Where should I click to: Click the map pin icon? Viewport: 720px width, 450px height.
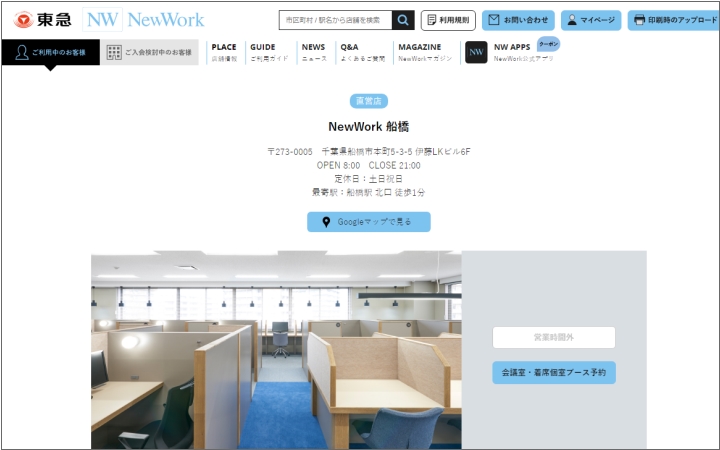click(326, 222)
